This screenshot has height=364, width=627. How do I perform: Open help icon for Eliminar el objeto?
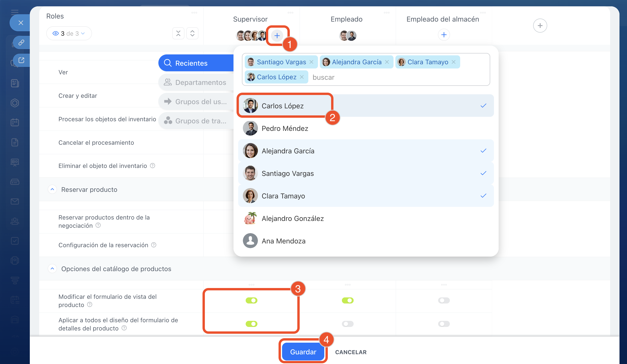tap(153, 166)
